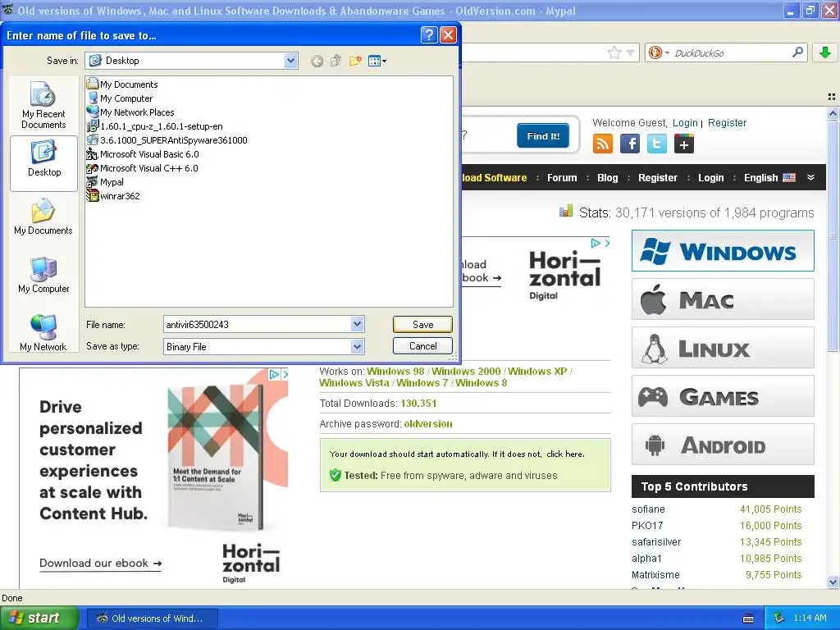This screenshot has width=840, height=630.
Task: Open the downloads green arrow button
Action: pos(825,52)
